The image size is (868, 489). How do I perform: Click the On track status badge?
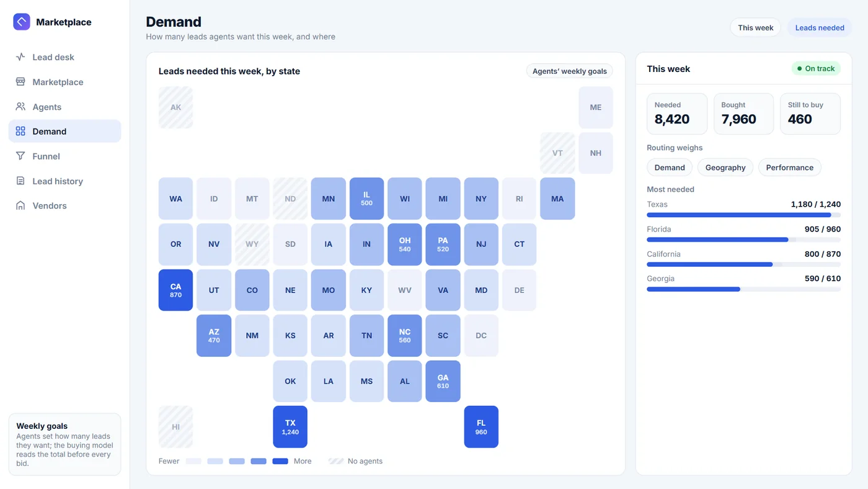[x=816, y=68]
